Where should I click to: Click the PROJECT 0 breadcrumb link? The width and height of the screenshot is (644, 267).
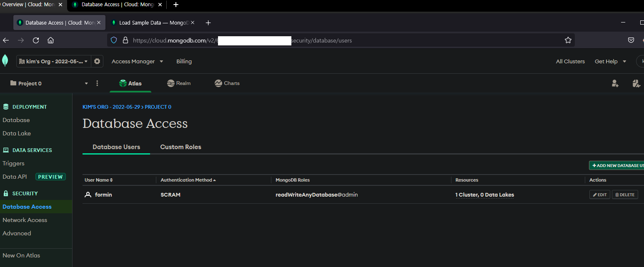(x=158, y=107)
